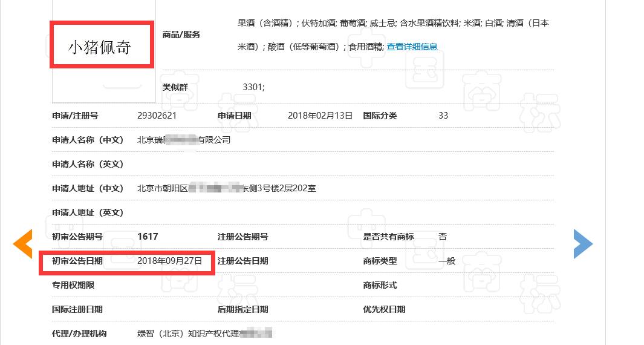
Task: Click the 注册公告日期 label
Action: (x=243, y=261)
